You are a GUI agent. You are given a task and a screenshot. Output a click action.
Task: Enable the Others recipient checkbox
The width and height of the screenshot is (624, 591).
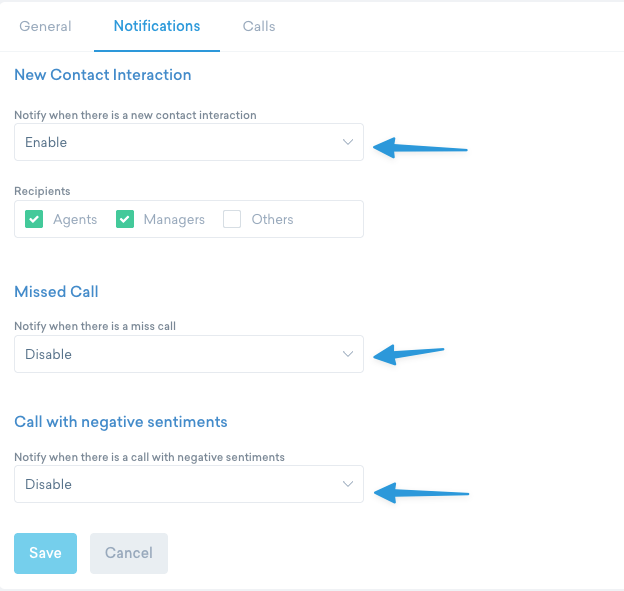(x=233, y=219)
